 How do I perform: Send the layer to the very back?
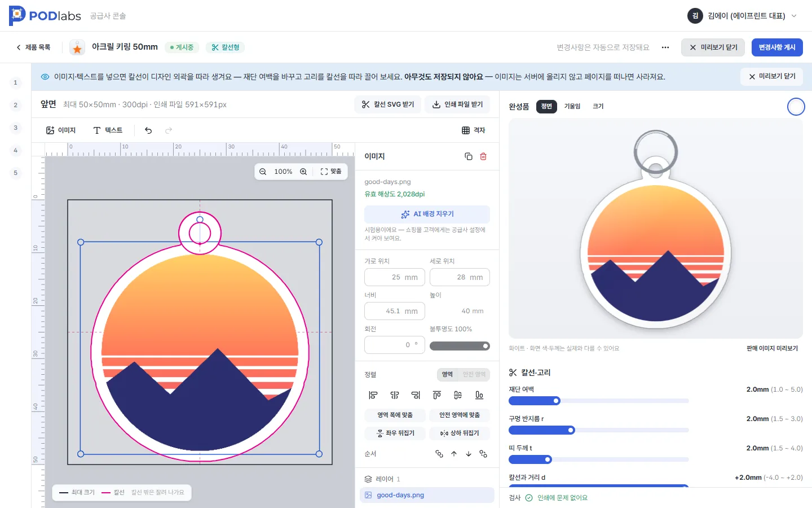tap(483, 454)
